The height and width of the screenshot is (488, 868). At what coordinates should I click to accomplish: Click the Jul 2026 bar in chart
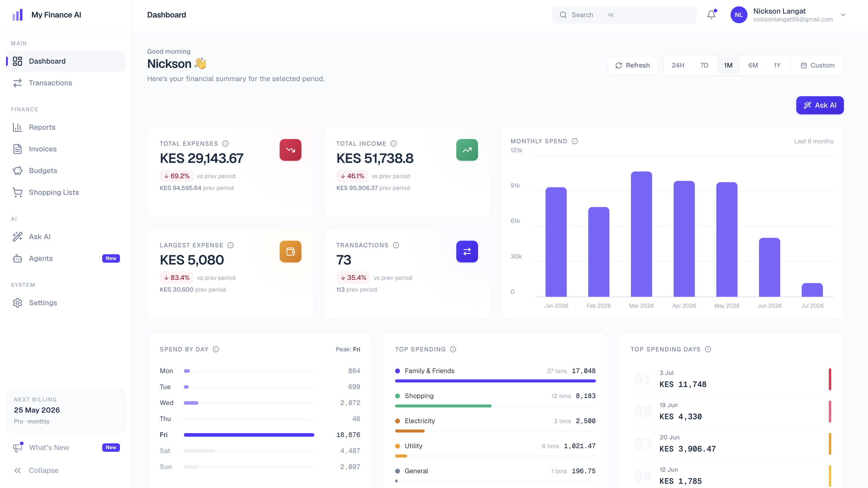[x=812, y=290]
